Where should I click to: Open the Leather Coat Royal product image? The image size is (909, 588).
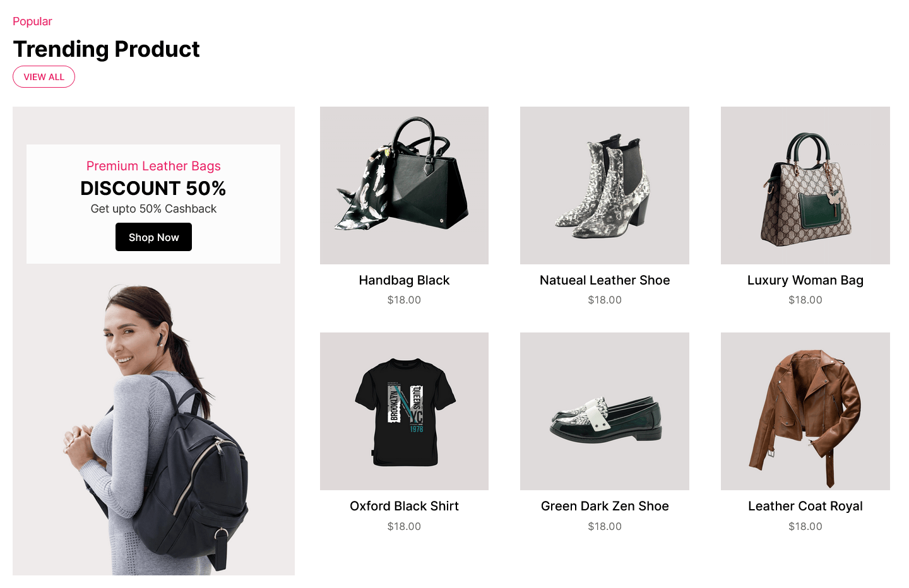tap(805, 411)
